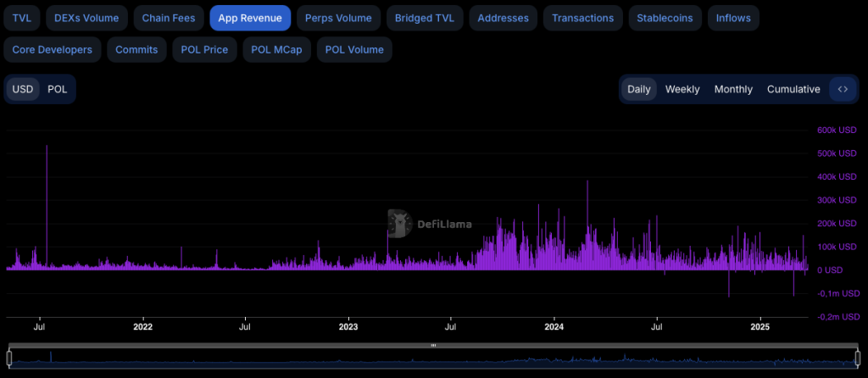Open the embed code icon button
Viewport: 868px width, 378px height.
[843, 89]
